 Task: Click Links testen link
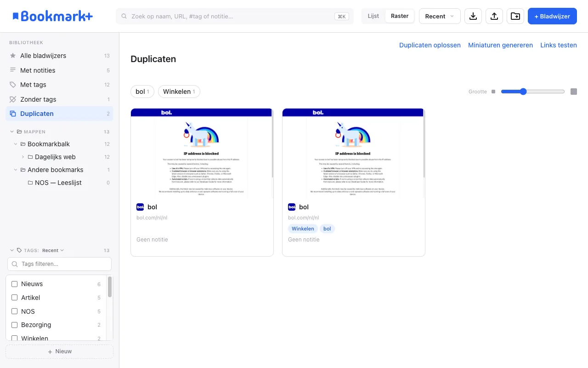pos(559,45)
